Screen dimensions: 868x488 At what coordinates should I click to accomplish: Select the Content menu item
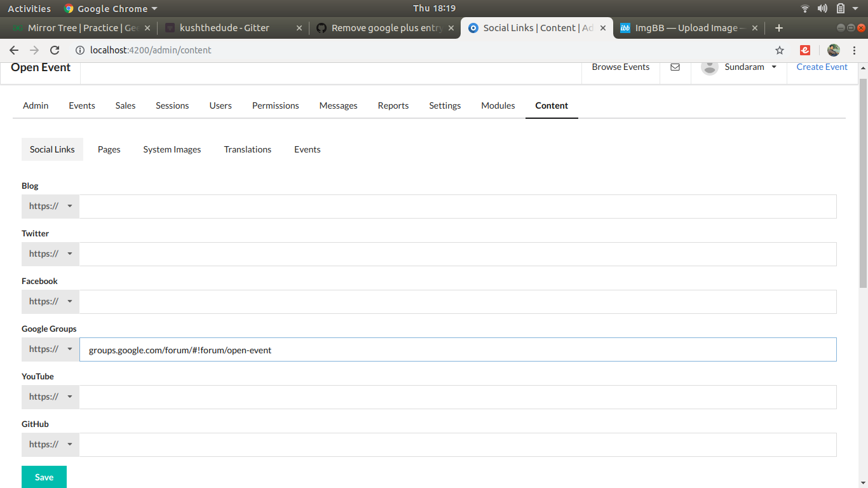point(552,105)
